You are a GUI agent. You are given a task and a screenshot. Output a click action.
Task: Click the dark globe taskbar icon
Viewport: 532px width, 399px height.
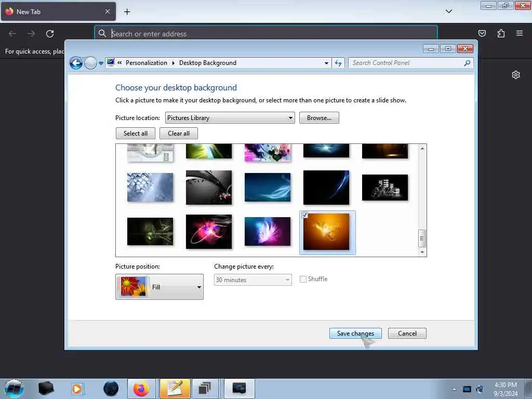[111, 389]
